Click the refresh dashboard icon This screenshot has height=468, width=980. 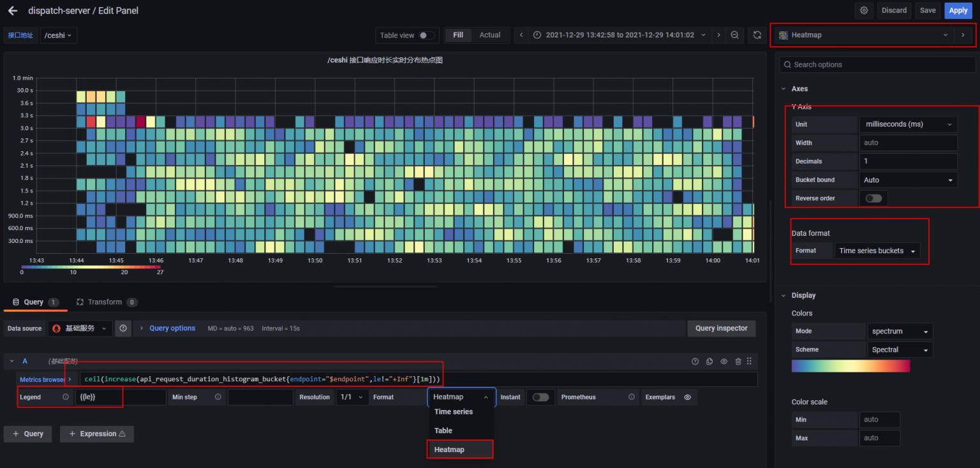point(757,35)
